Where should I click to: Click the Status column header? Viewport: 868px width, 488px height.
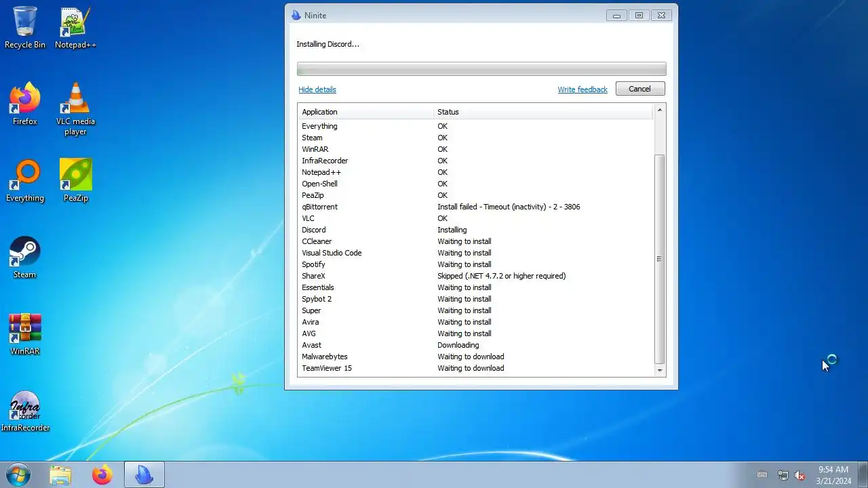coord(543,112)
